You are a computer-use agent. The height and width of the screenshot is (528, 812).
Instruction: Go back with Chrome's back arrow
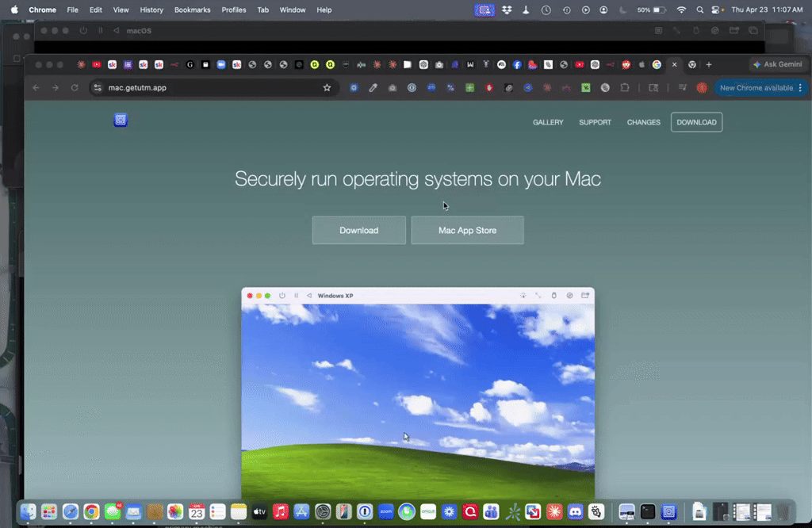36,87
